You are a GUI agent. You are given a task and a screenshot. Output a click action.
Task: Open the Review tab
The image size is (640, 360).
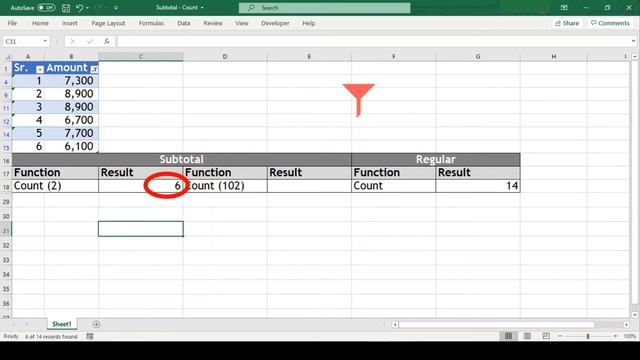(213, 23)
